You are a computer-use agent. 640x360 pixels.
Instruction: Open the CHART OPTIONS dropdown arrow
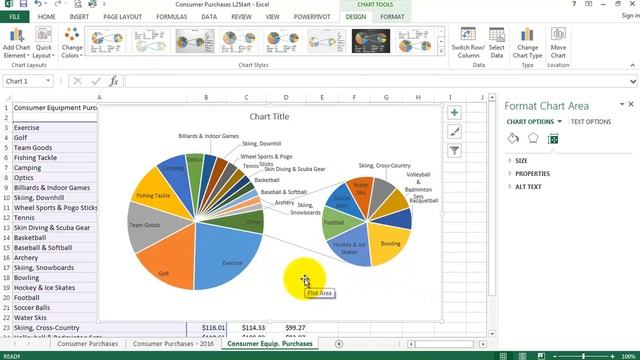[x=560, y=122]
